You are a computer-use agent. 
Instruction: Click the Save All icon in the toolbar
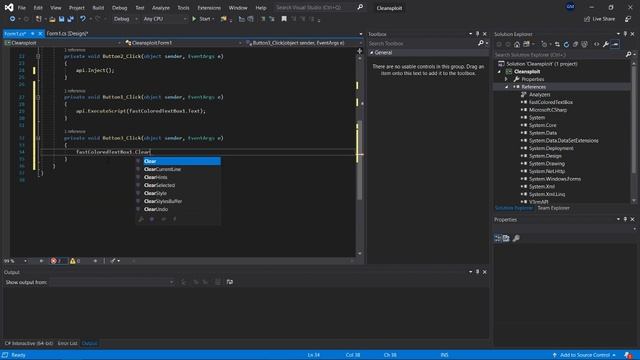click(x=70, y=19)
